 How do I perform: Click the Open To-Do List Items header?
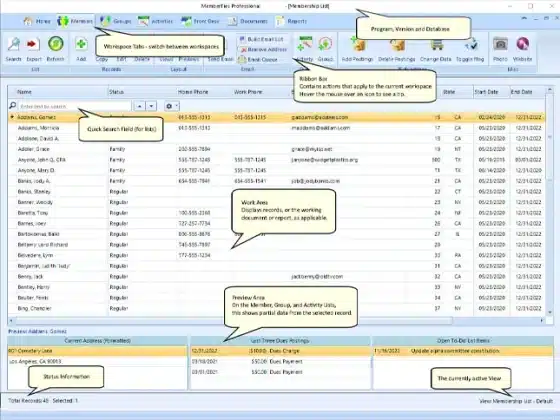(463, 341)
